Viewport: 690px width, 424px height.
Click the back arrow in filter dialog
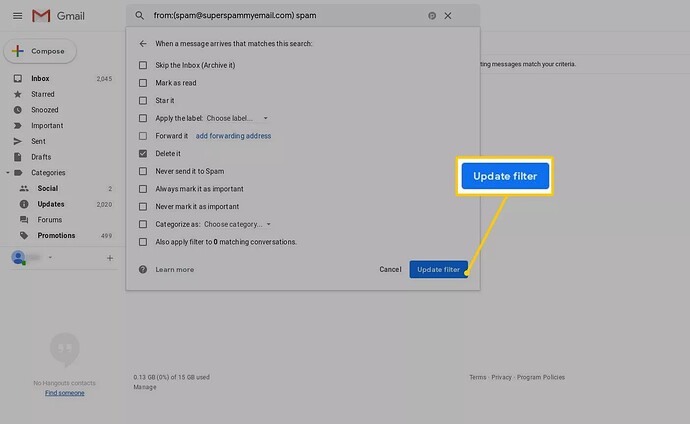tap(143, 44)
